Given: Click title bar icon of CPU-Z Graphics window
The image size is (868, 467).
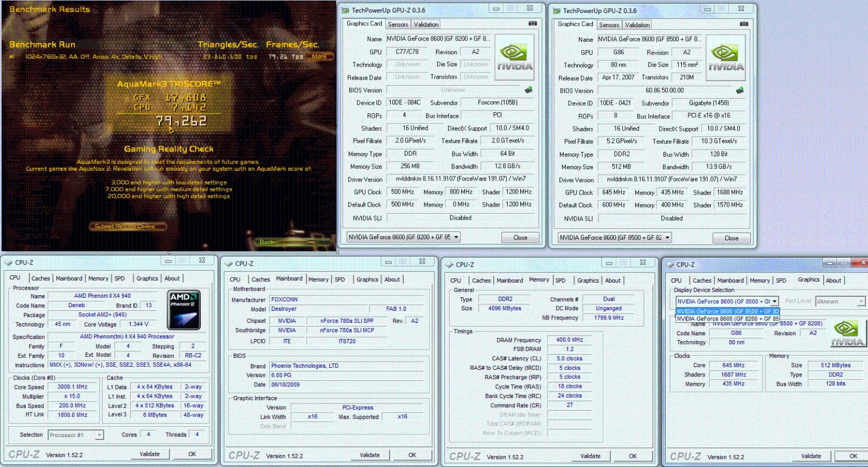Looking at the screenshot, I should (x=669, y=265).
